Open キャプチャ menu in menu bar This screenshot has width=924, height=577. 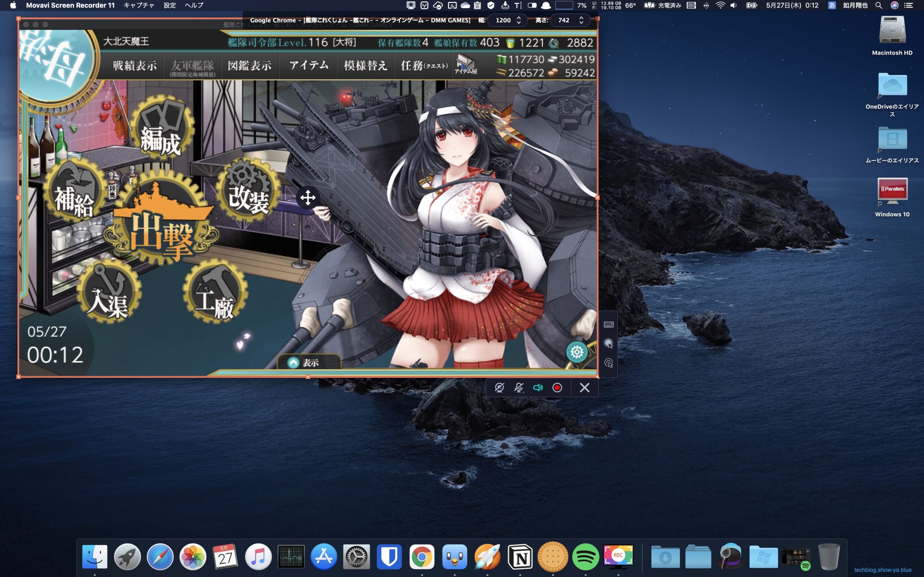[139, 5]
